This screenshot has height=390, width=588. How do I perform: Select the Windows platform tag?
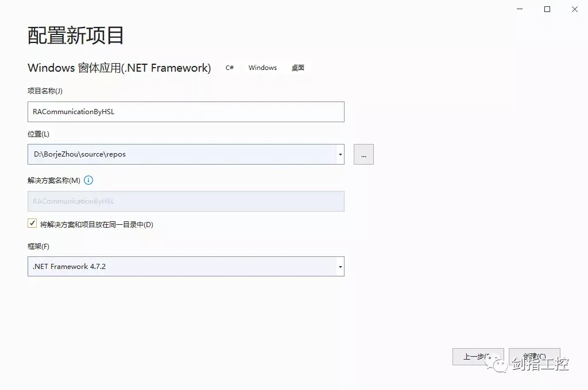click(x=262, y=67)
